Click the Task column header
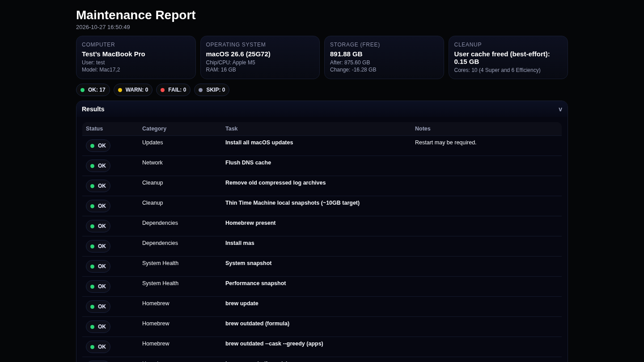644x362 pixels. tap(232, 129)
